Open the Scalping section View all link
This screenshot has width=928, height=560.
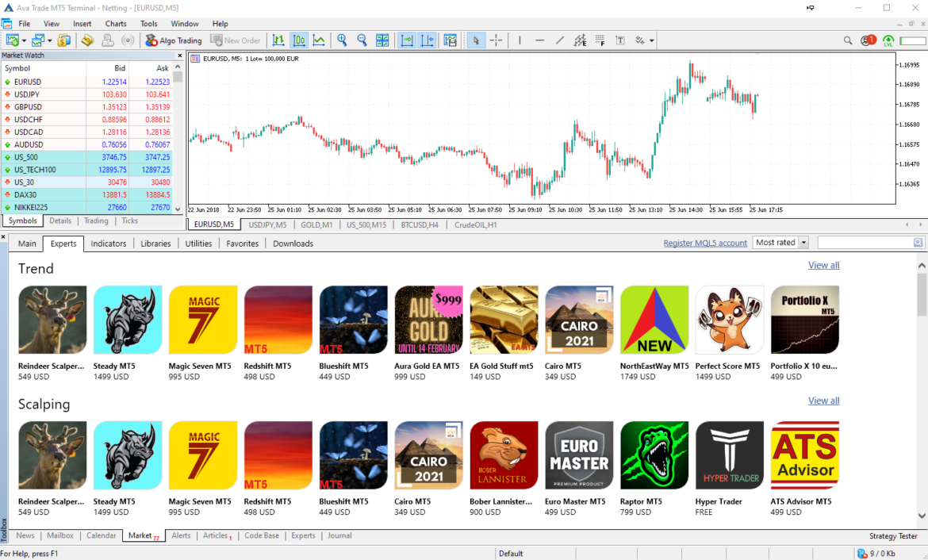(823, 401)
